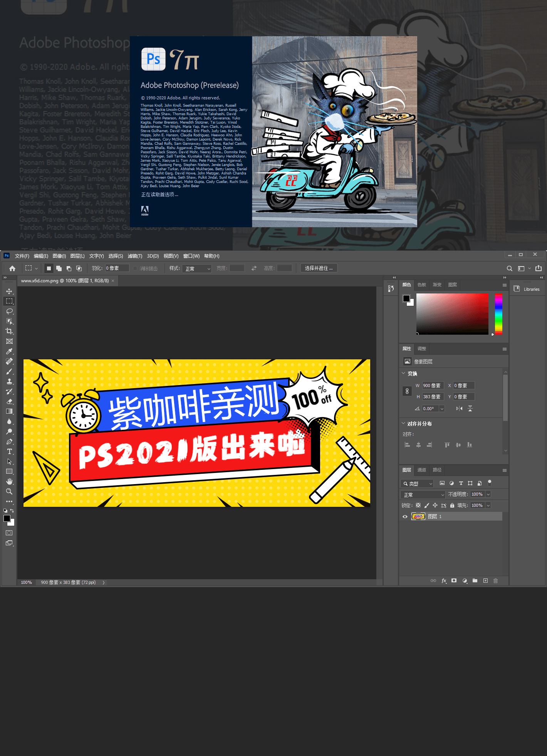Click New selection mode button
This screenshot has height=756, width=547.
click(x=49, y=268)
